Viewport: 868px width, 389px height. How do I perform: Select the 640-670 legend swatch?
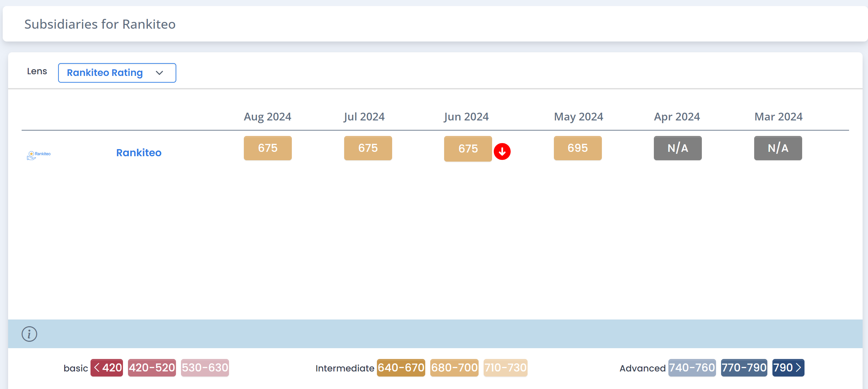(401, 367)
